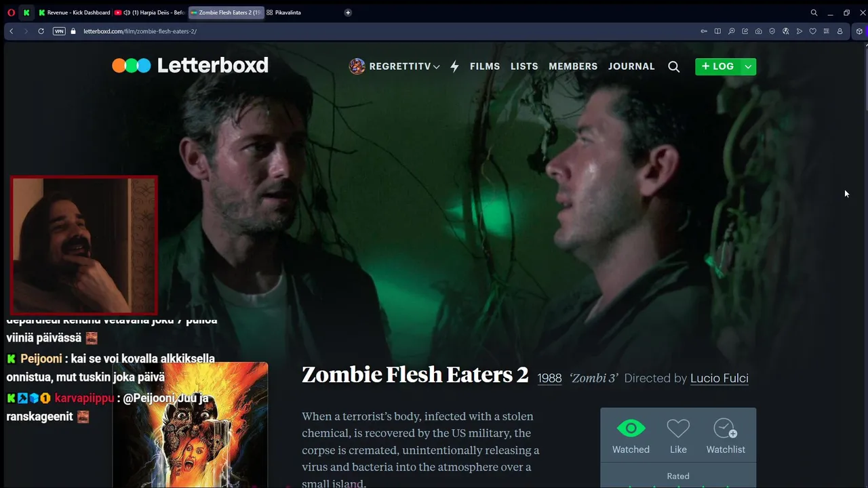The height and width of the screenshot is (488, 868).
Task: Click the green + LOG button
Action: point(717,66)
